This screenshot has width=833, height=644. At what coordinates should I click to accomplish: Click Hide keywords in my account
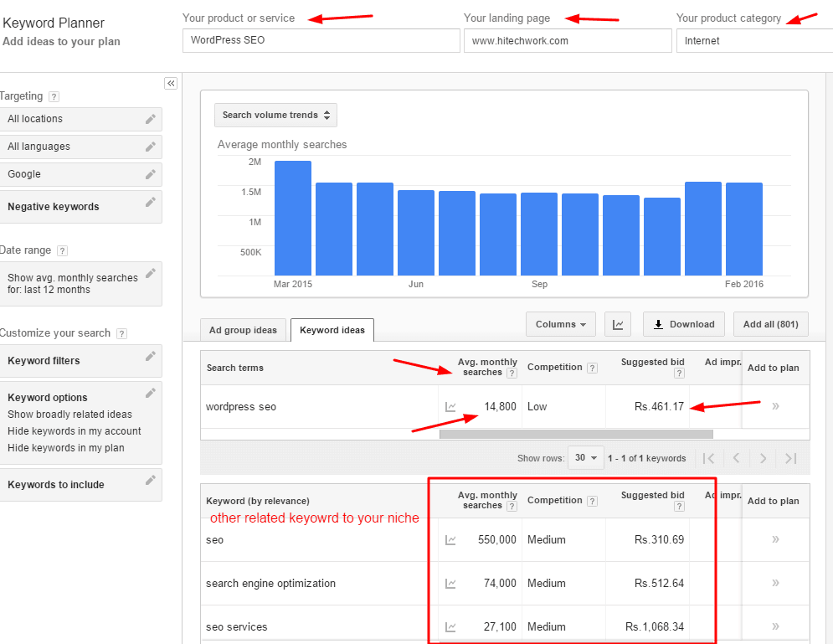point(75,431)
